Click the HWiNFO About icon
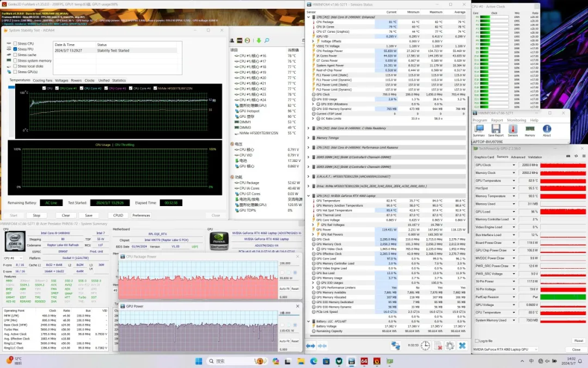Image resolution: width=588 pixels, height=368 pixels. [x=547, y=130]
